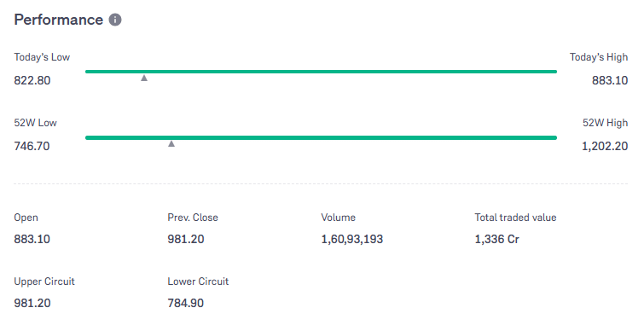Click the 52W High value 1,202.20
This screenshot has width=644, height=331.
(x=605, y=146)
